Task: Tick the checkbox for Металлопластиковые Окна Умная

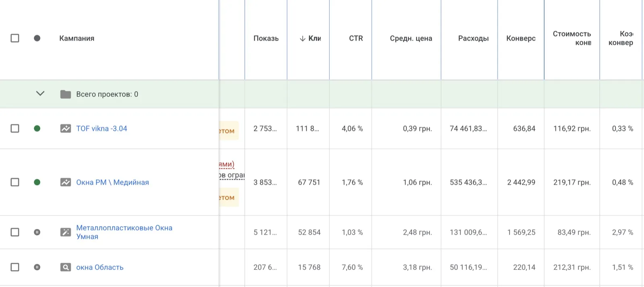Action: click(15, 232)
